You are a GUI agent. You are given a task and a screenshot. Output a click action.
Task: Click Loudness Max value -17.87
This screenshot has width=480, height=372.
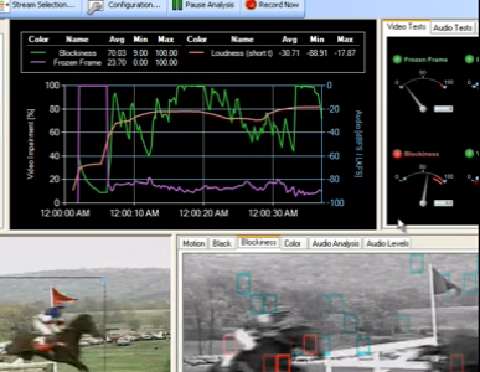pos(345,53)
